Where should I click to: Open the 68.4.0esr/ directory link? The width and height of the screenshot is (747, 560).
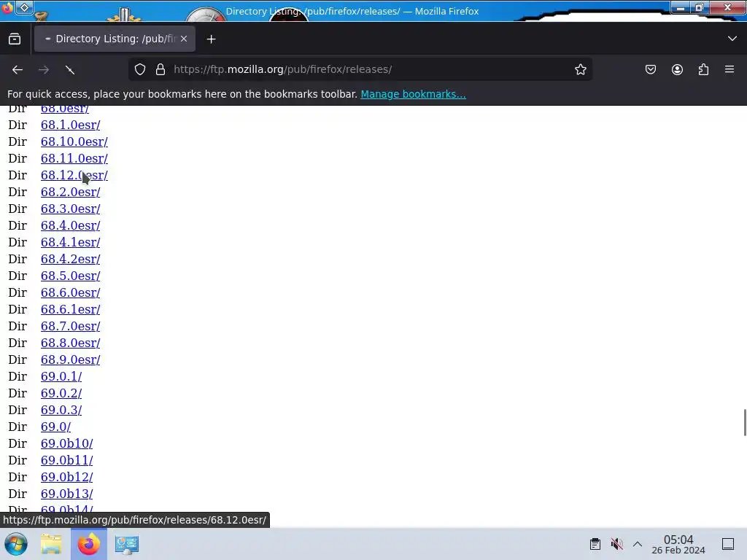[71, 225]
